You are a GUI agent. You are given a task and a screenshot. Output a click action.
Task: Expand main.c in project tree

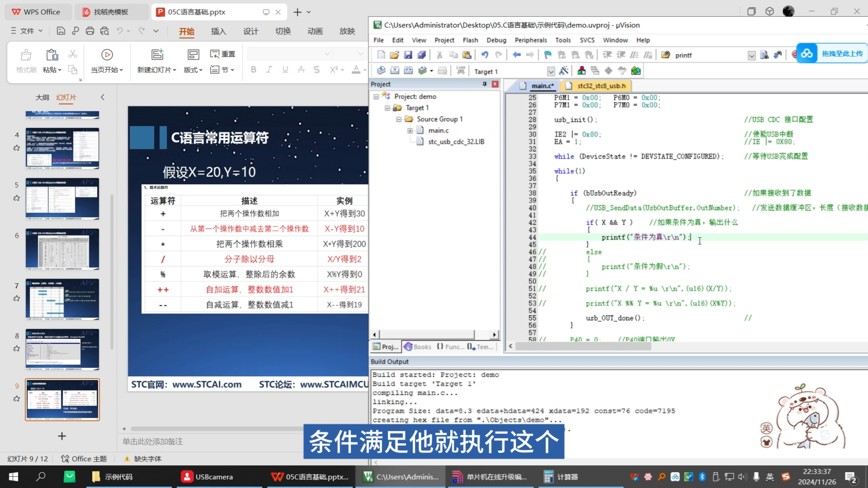tap(410, 130)
